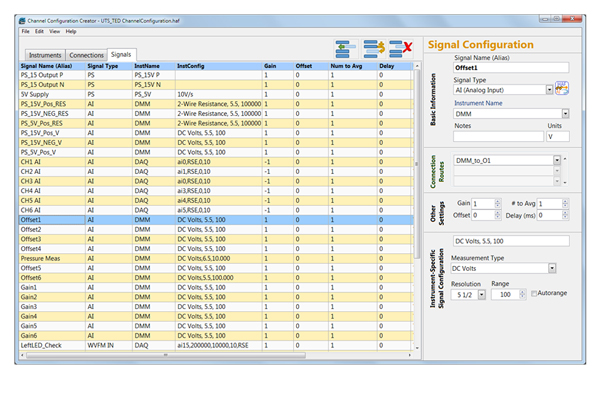Screen dimensions: 600x417
Task: Switch to the Instruments tab
Action: click(46, 55)
